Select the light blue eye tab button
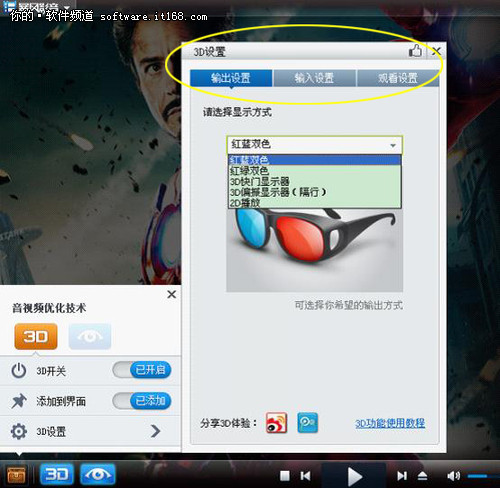The height and width of the screenshot is (488, 500). coord(90,336)
